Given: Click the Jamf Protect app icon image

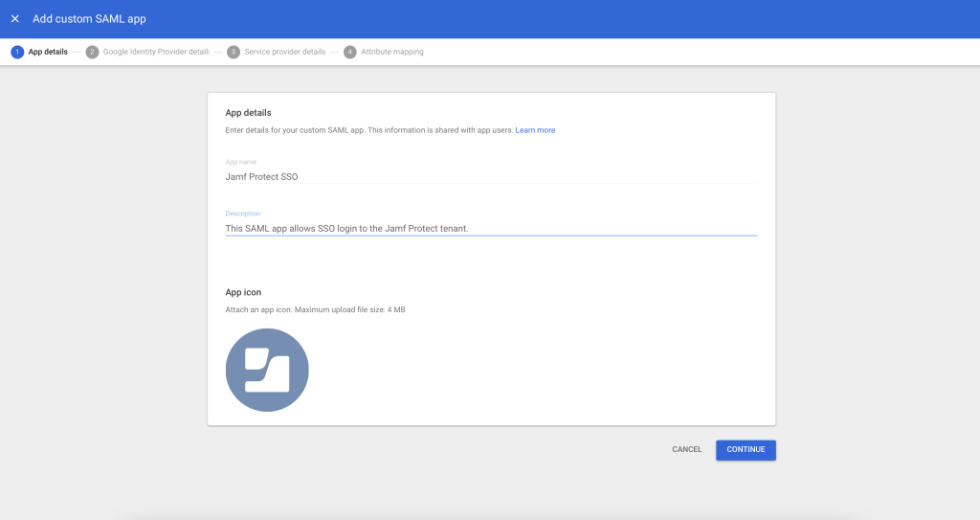Looking at the screenshot, I should [267, 370].
